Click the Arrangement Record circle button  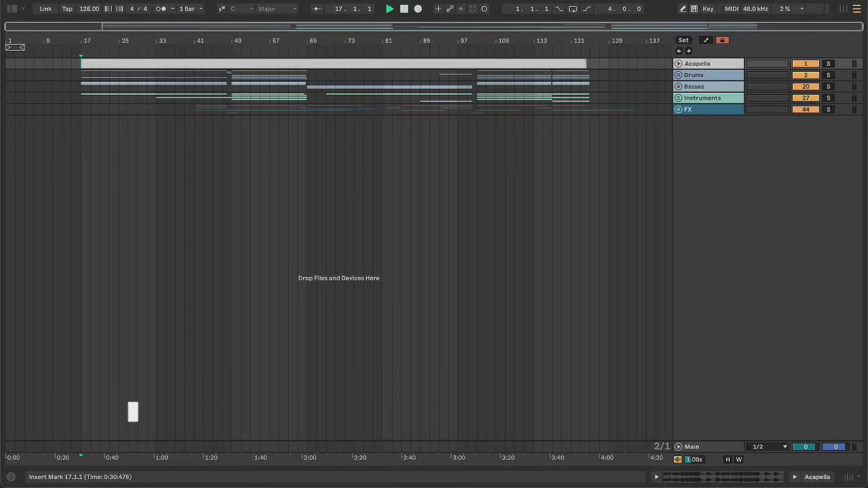click(418, 9)
